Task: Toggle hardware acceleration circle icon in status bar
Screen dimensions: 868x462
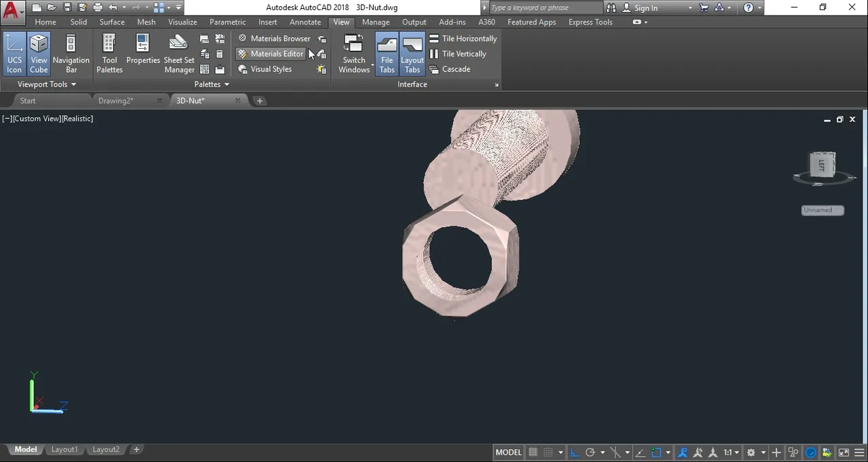Action: [811, 453]
